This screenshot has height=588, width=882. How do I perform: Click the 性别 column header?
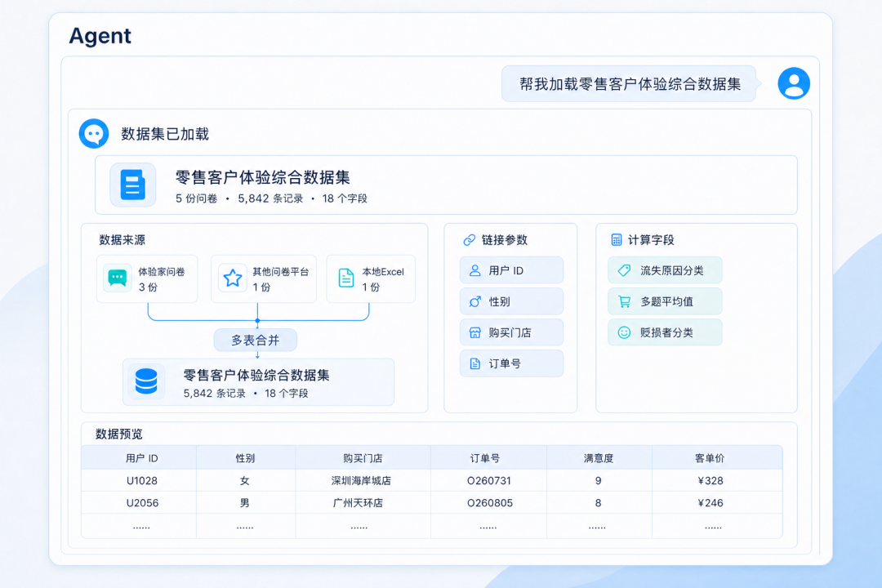pos(245,458)
